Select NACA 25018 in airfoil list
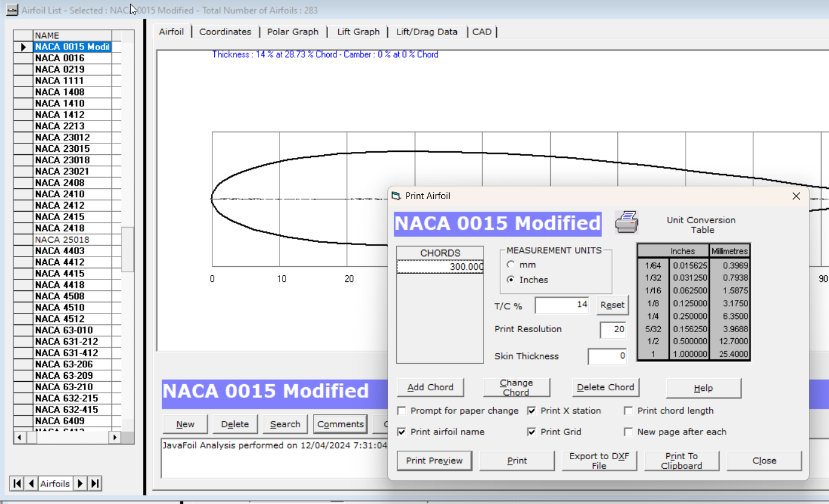The width and height of the screenshot is (829, 504). pyautogui.click(x=72, y=240)
